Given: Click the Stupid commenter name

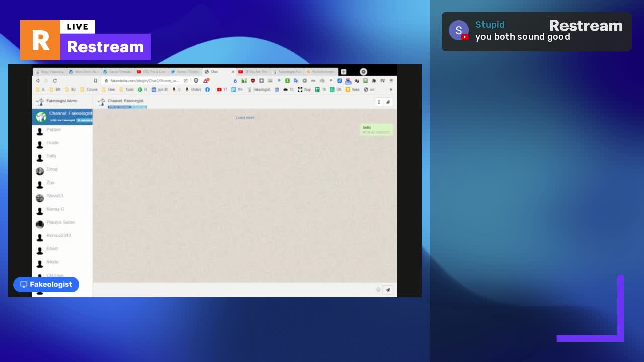Looking at the screenshot, I should (490, 25).
